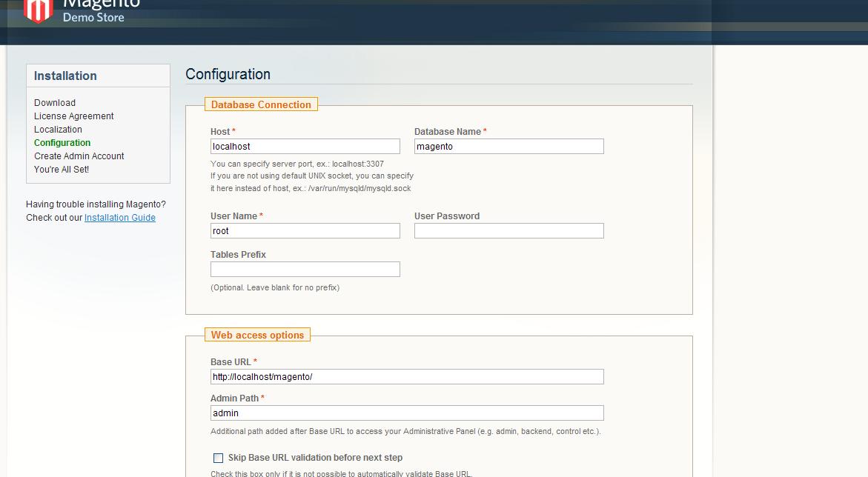The height and width of the screenshot is (477, 868).
Task: Enable Skip Base URL validation checkbox
Action: click(x=218, y=458)
